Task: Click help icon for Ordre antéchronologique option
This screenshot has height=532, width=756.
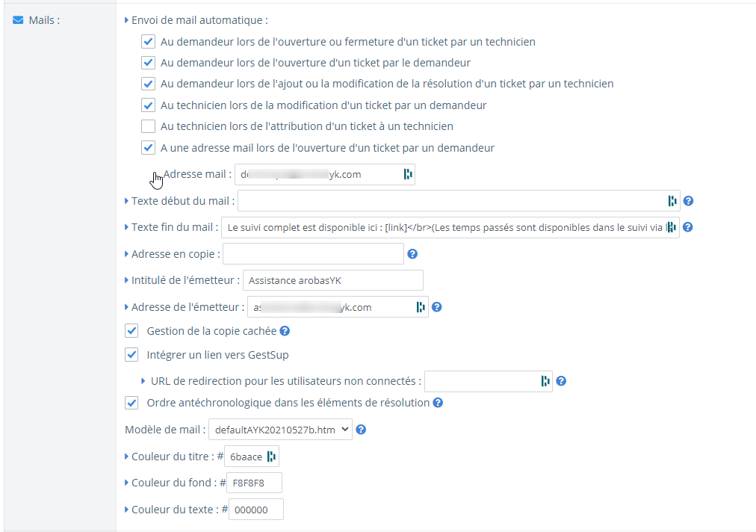Action: coord(438,403)
